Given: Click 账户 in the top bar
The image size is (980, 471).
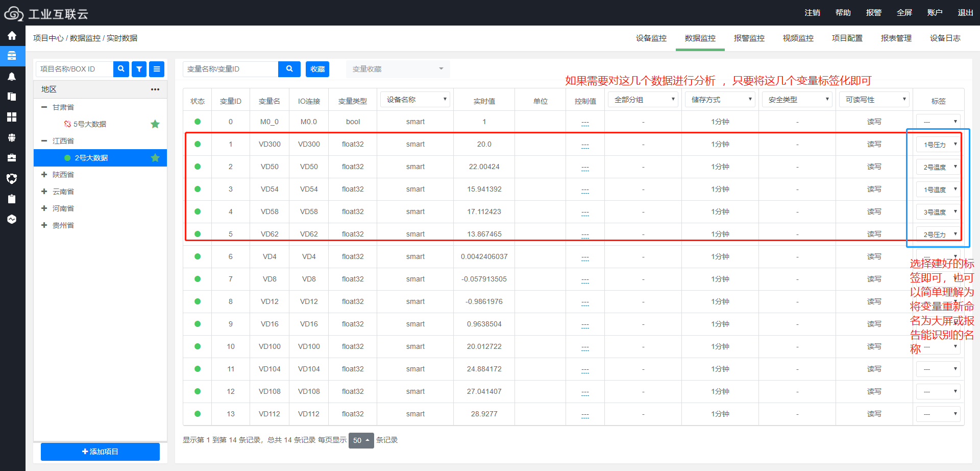Looking at the screenshot, I should coord(935,13).
